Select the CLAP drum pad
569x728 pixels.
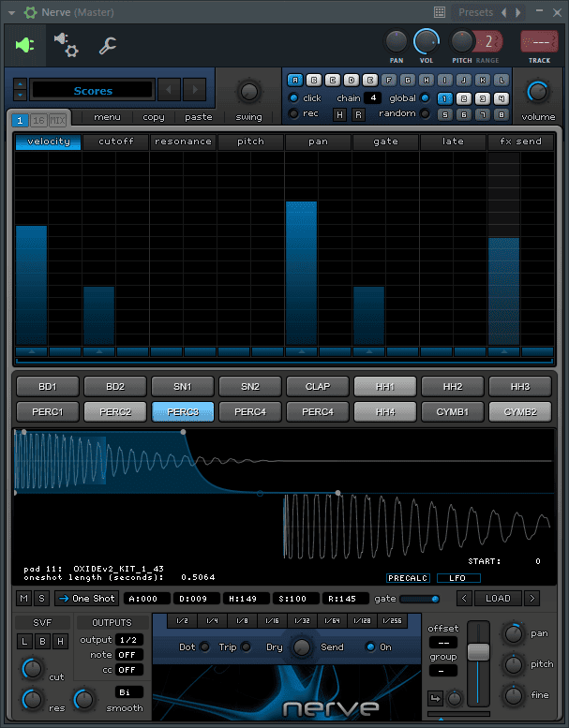pyautogui.click(x=318, y=386)
